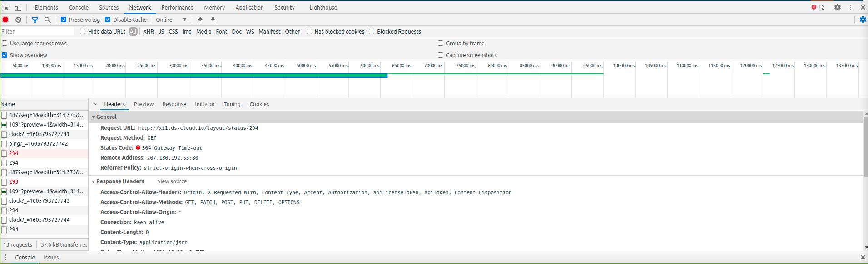Image resolution: width=868 pixels, height=264 pixels.
Task: Switch to the Elements panel
Action: tap(46, 7)
